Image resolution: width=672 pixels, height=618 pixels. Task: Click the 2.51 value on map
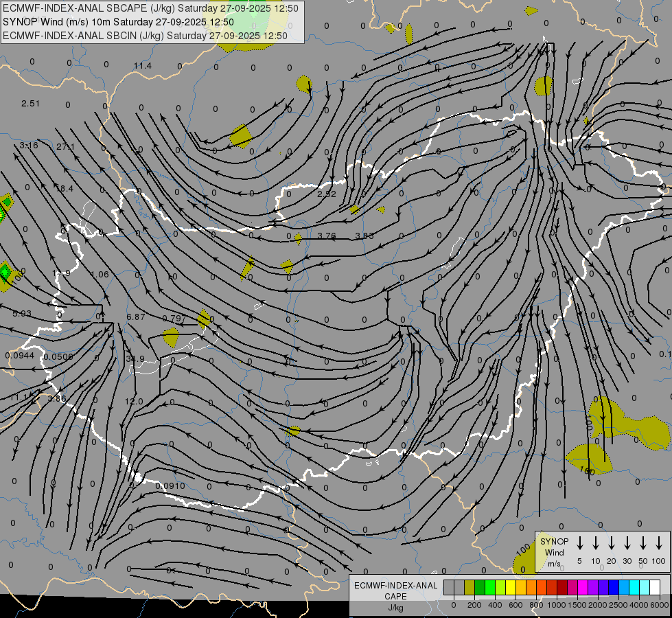click(x=30, y=104)
